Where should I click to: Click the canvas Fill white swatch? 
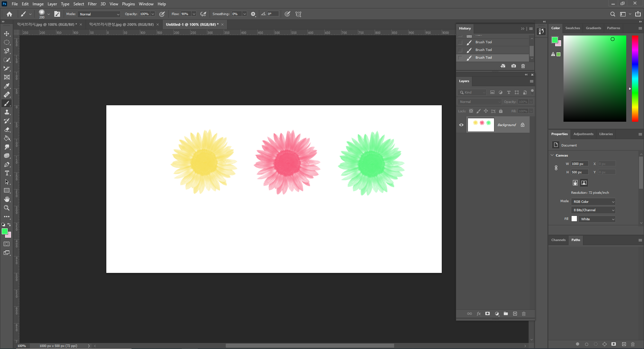574,219
